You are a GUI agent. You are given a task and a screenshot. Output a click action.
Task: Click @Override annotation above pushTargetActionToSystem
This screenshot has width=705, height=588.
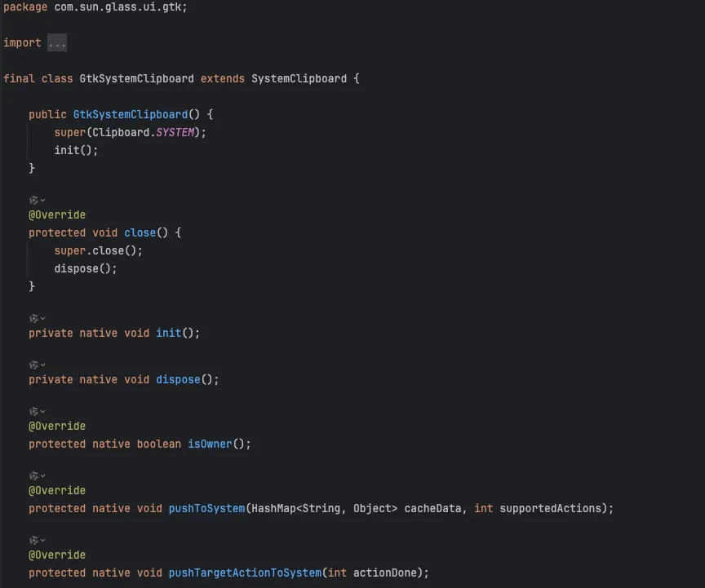click(57, 555)
